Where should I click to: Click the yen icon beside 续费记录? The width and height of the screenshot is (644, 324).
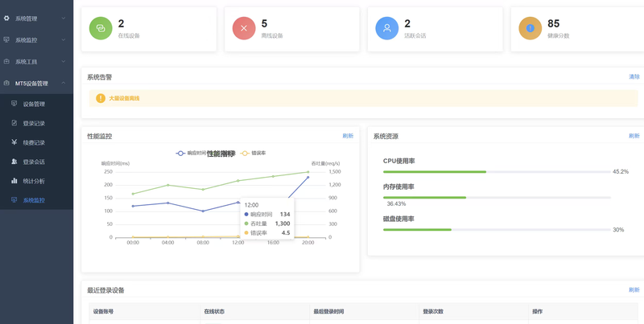14,142
